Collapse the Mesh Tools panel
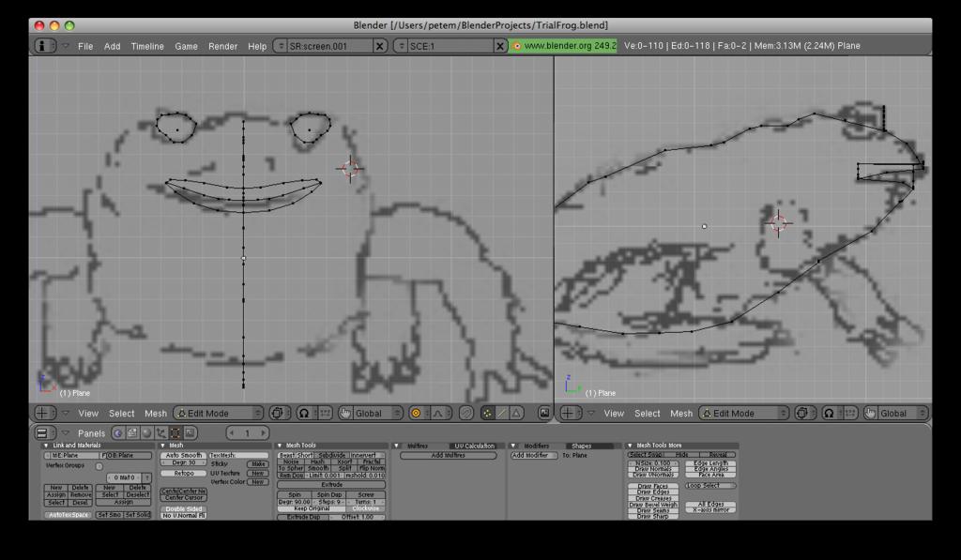Screen dimensions: 961x560 click(x=280, y=446)
